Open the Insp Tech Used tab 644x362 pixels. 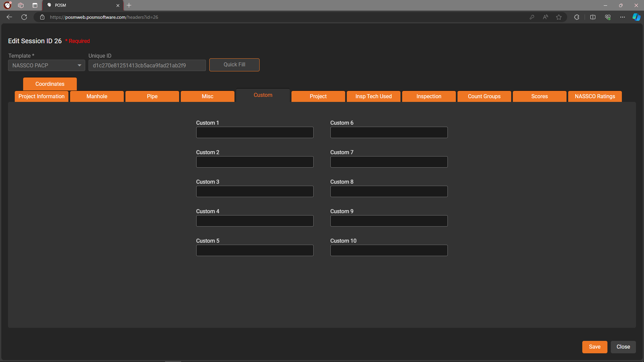click(374, 97)
